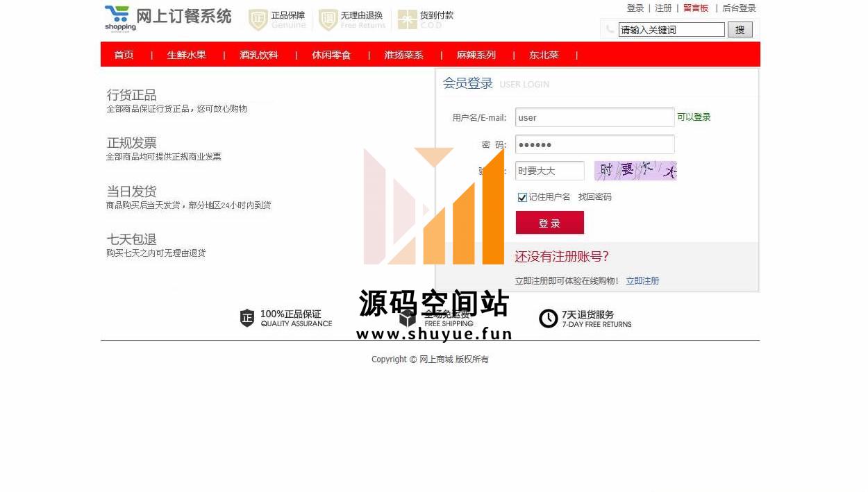Click the phone icon beside the search box

pos(610,29)
